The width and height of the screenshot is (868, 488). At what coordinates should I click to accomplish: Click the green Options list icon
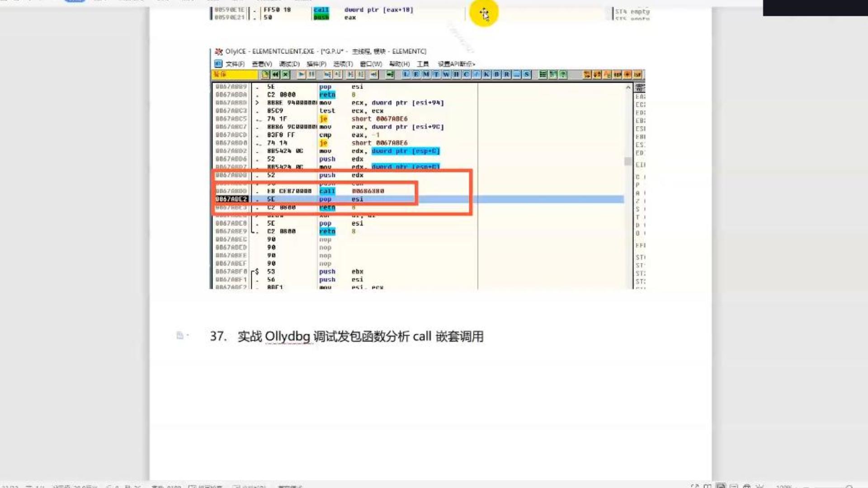click(542, 75)
